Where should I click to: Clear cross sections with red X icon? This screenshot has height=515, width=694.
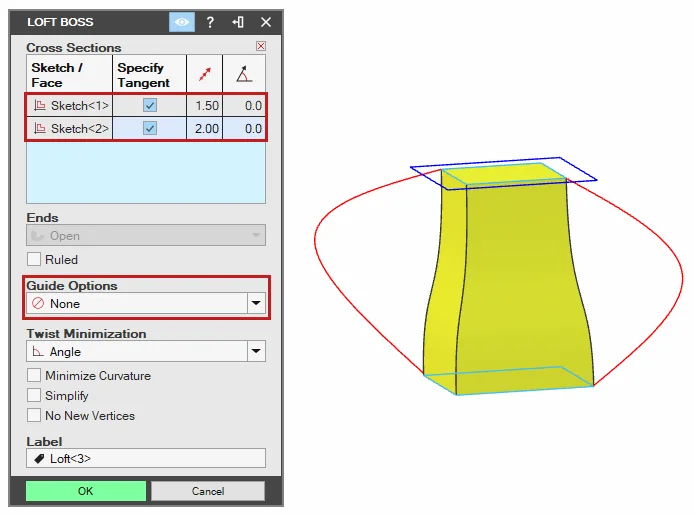point(261,46)
